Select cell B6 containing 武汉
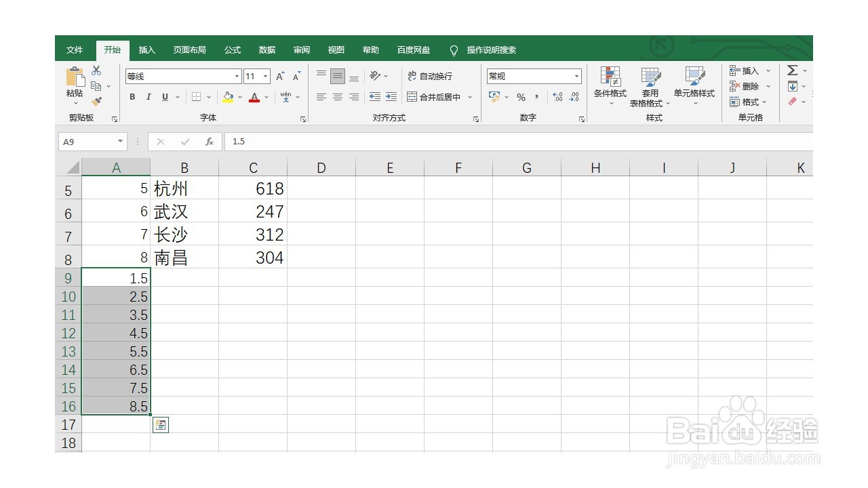The image size is (868, 488). pyautogui.click(x=184, y=211)
